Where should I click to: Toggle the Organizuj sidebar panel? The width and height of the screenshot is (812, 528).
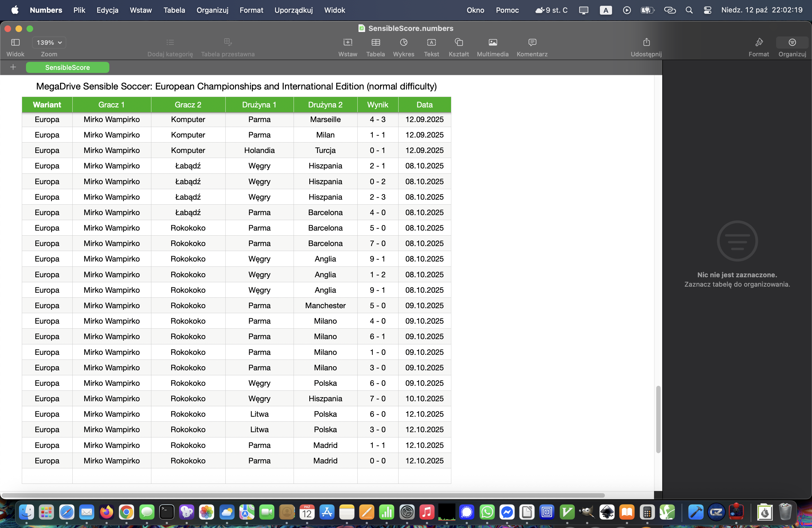(x=792, y=43)
